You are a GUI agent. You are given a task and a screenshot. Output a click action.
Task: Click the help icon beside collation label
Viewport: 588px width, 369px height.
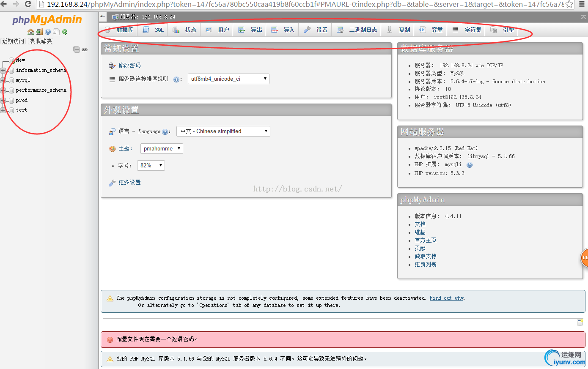(x=176, y=79)
